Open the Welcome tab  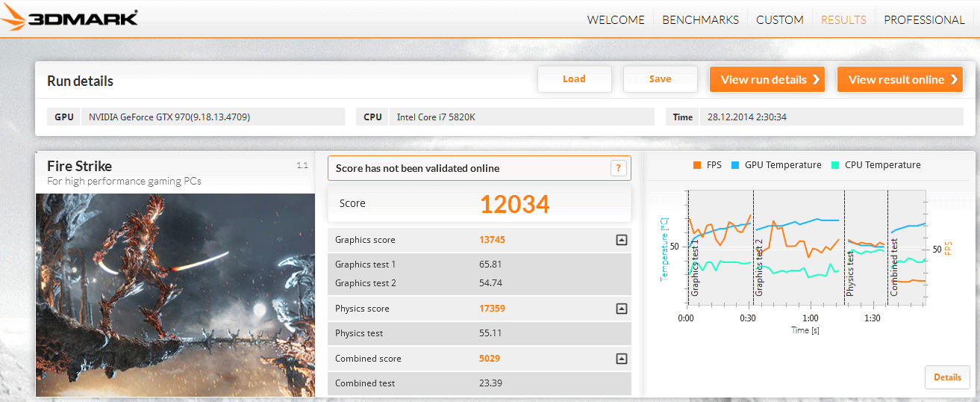[x=616, y=20]
